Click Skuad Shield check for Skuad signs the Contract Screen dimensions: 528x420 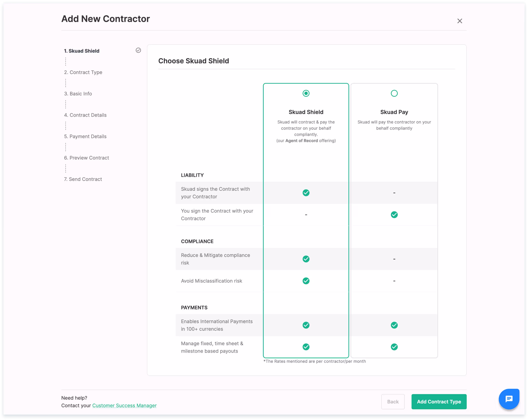point(306,193)
